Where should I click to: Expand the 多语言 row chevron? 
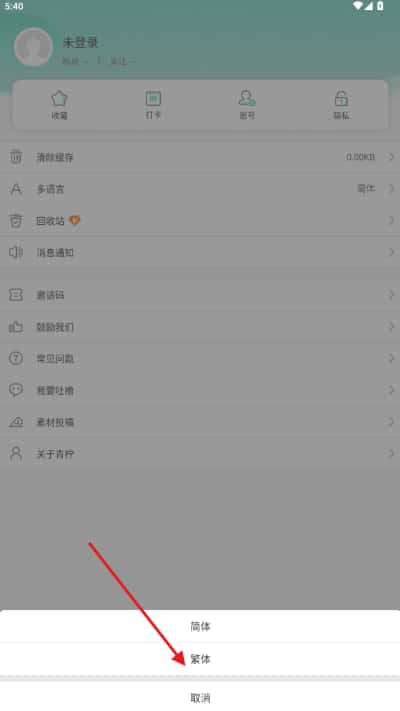pos(391,189)
